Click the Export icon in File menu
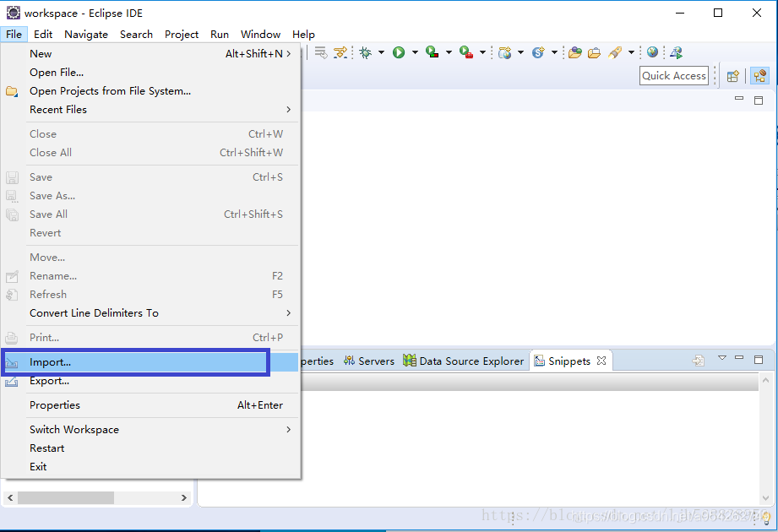Viewport: 778px width, 532px height. [x=12, y=382]
